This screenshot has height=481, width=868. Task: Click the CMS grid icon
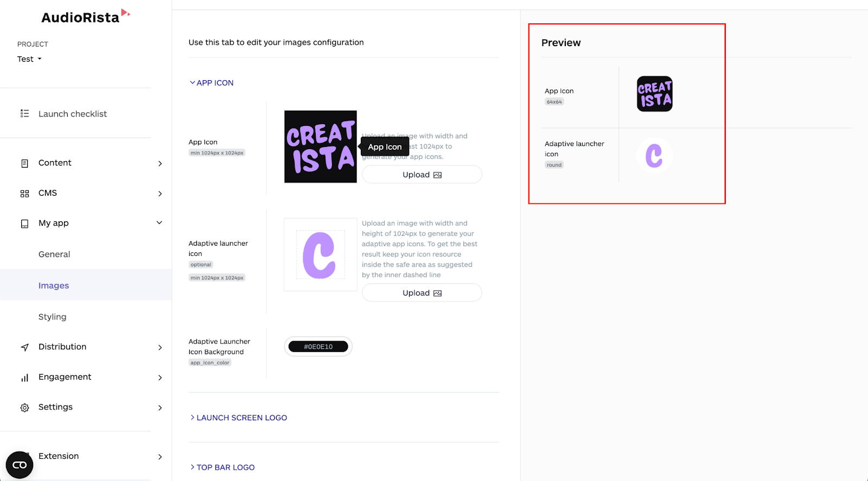[24, 194]
